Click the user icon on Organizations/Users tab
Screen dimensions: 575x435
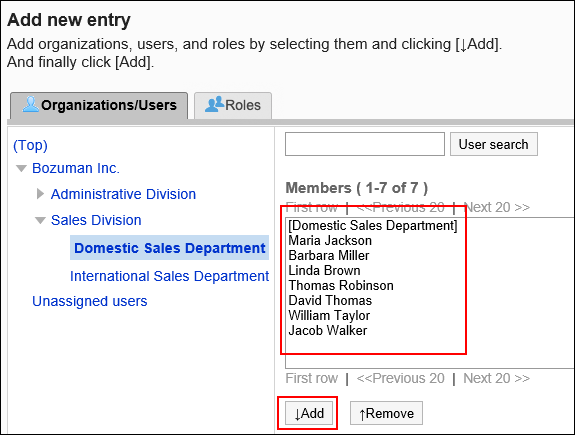tap(30, 104)
